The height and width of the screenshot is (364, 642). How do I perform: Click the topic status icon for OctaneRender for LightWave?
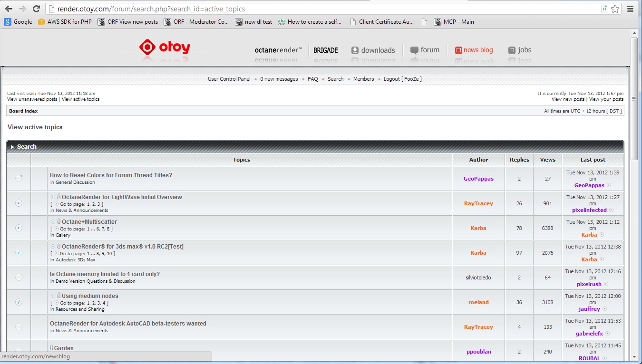coord(19,203)
